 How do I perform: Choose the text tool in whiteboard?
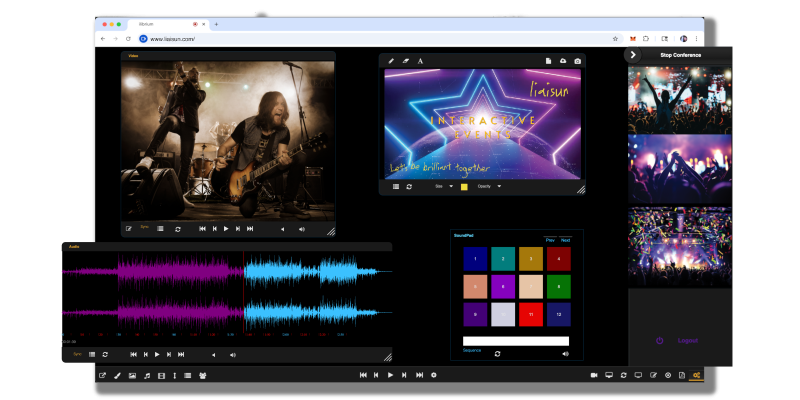click(420, 61)
